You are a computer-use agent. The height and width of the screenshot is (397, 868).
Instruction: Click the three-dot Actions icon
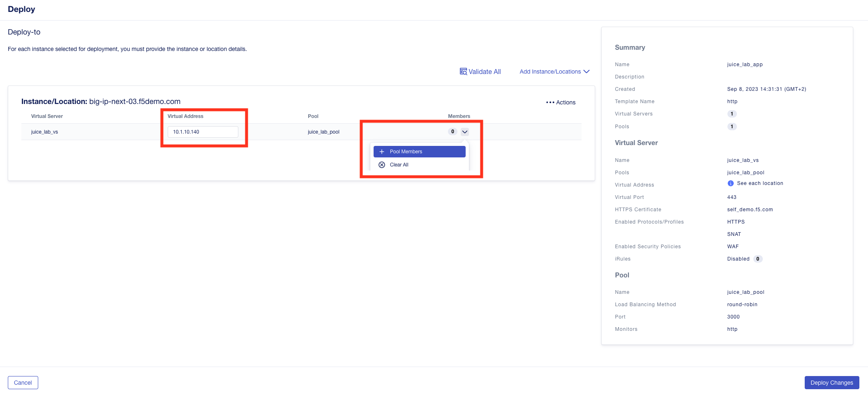pos(550,102)
